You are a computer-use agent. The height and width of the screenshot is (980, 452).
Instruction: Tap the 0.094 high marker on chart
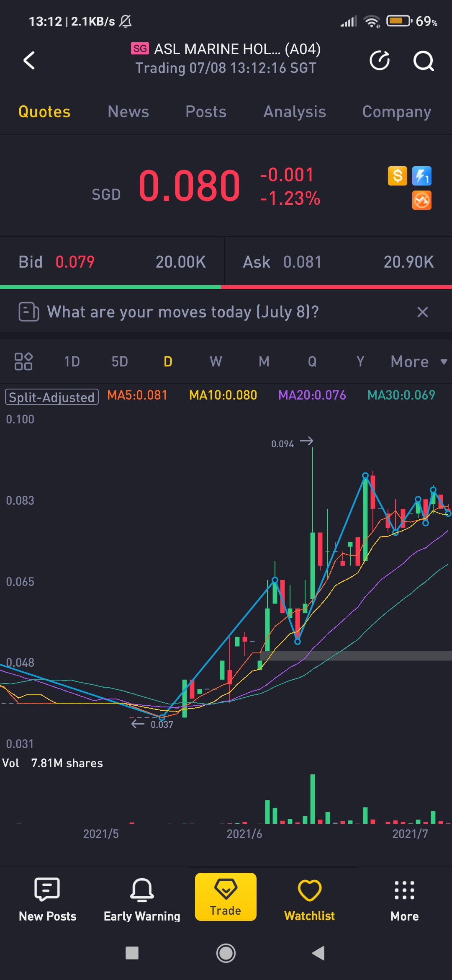(291, 443)
